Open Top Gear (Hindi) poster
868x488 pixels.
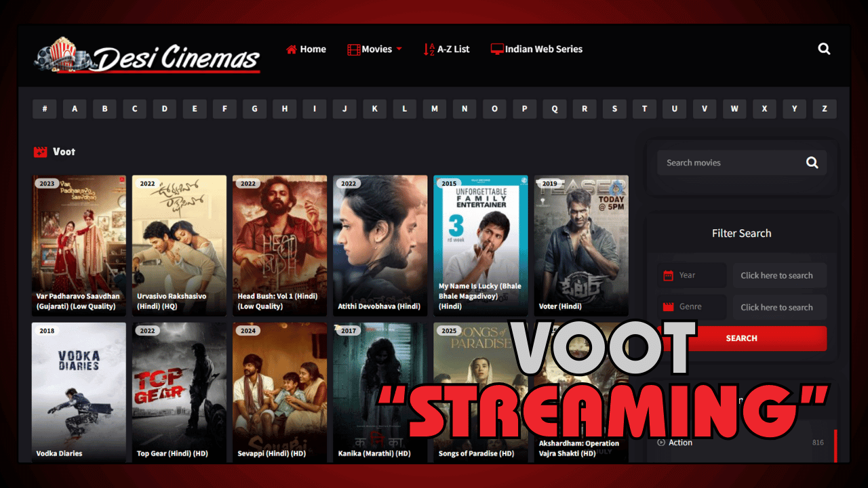[x=179, y=392]
